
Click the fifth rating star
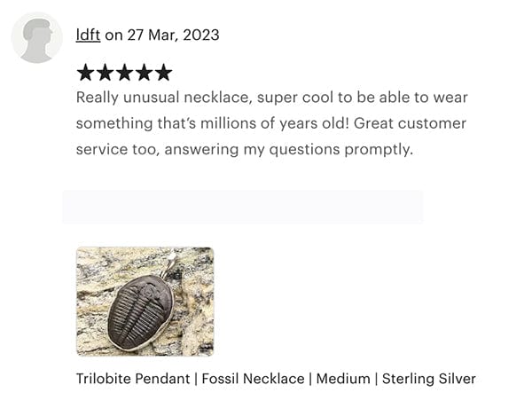click(163, 73)
